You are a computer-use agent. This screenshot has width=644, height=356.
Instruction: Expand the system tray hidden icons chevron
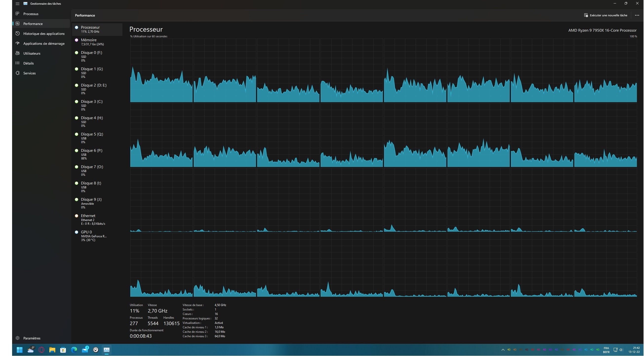coord(503,350)
